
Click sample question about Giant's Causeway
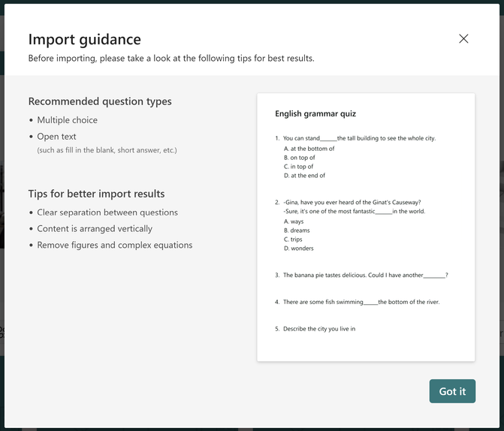tap(352, 202)
